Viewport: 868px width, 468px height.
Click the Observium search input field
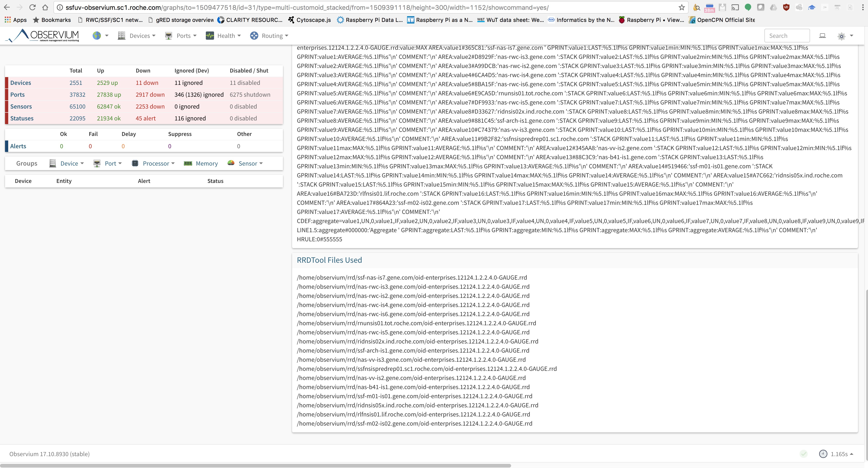(x=787, y=36)
